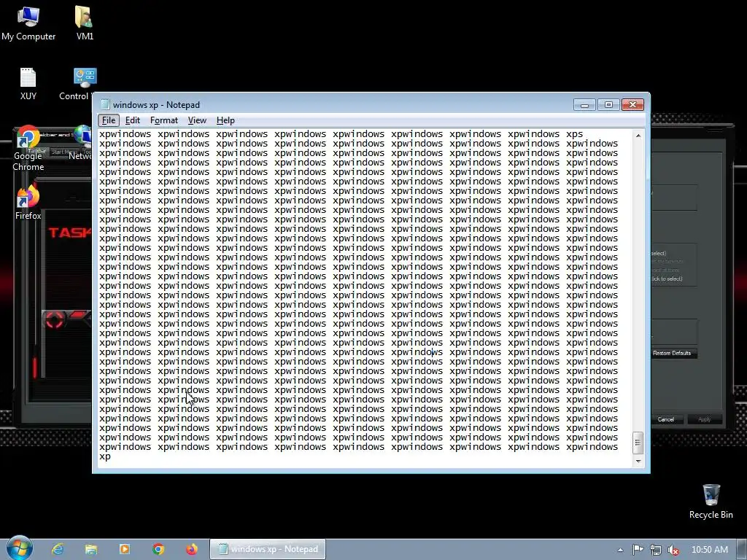
Task: Minimize the Notepad window
Action: click(584, 105)
